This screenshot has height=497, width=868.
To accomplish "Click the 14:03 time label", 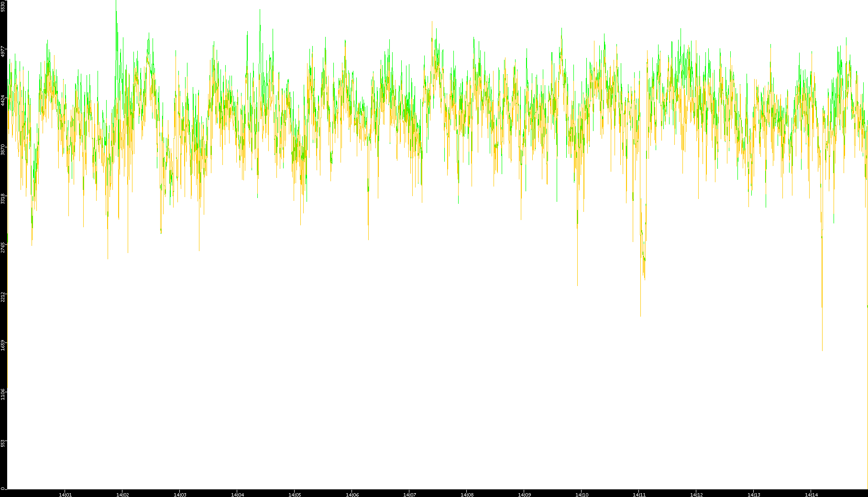I will [x=180, y=495].
